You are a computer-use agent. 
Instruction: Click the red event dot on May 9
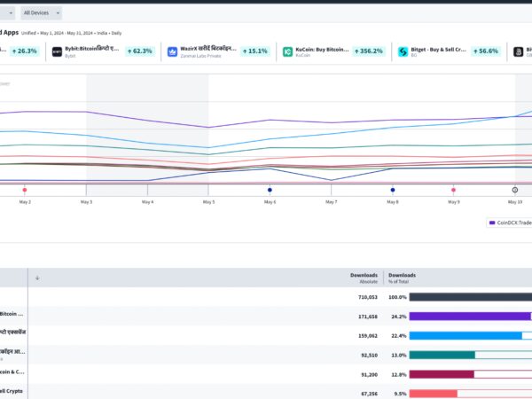click(454, 190)
